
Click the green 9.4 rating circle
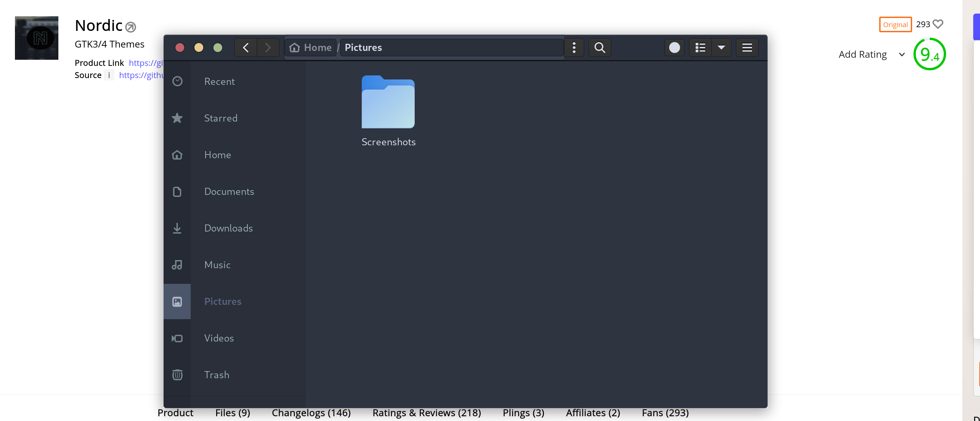point(929,54)
